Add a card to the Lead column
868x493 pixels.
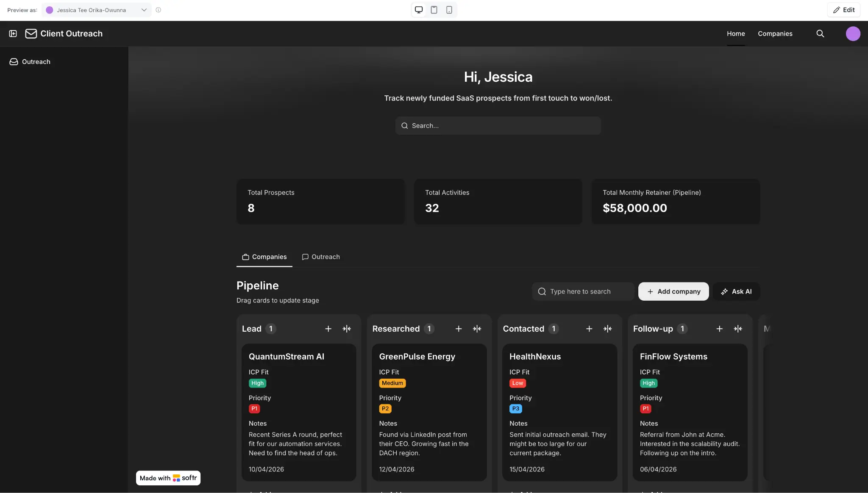pos(328,329)
